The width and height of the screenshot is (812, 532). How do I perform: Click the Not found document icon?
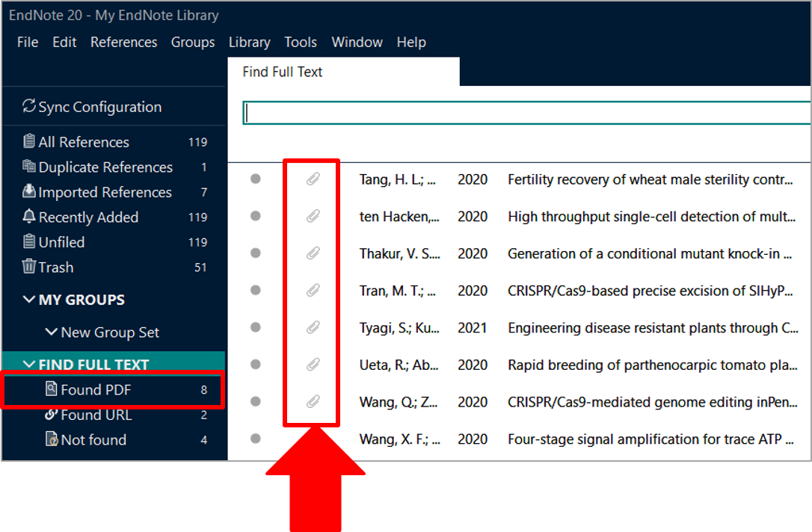[52, 439]
